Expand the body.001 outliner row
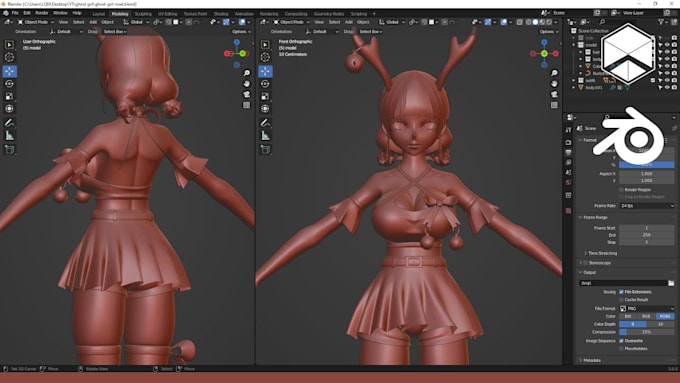Image resolution: width=680 pixels, height=383 pixels. click(574, 87)
